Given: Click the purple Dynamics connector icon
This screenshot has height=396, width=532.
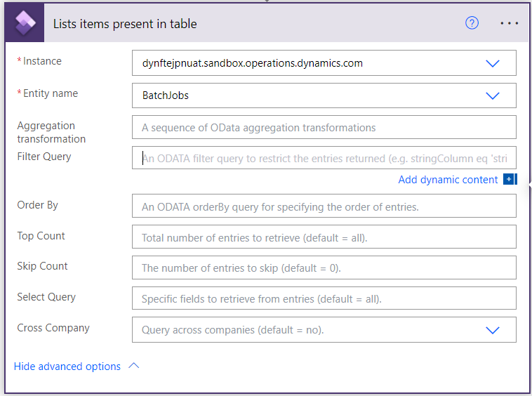Looking at the screenshot, I should (25, 22).
